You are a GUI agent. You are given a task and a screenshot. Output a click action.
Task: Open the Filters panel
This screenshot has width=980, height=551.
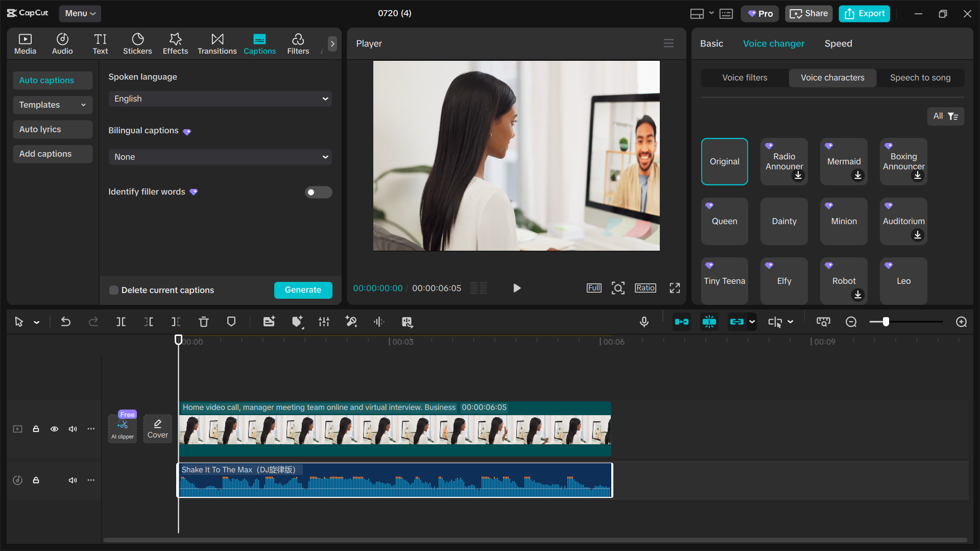click(x=298, y=43)
